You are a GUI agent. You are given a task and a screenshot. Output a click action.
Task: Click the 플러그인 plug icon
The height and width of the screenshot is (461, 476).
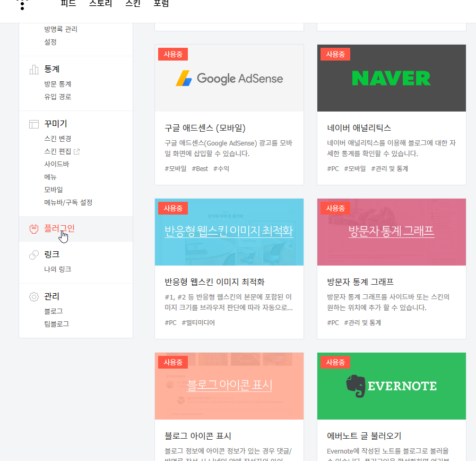coord(33,229)
